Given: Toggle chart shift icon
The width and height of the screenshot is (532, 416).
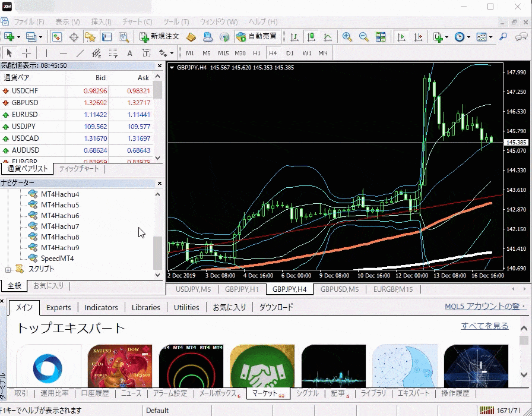Looking at the screenshot, I should (418, 37).
